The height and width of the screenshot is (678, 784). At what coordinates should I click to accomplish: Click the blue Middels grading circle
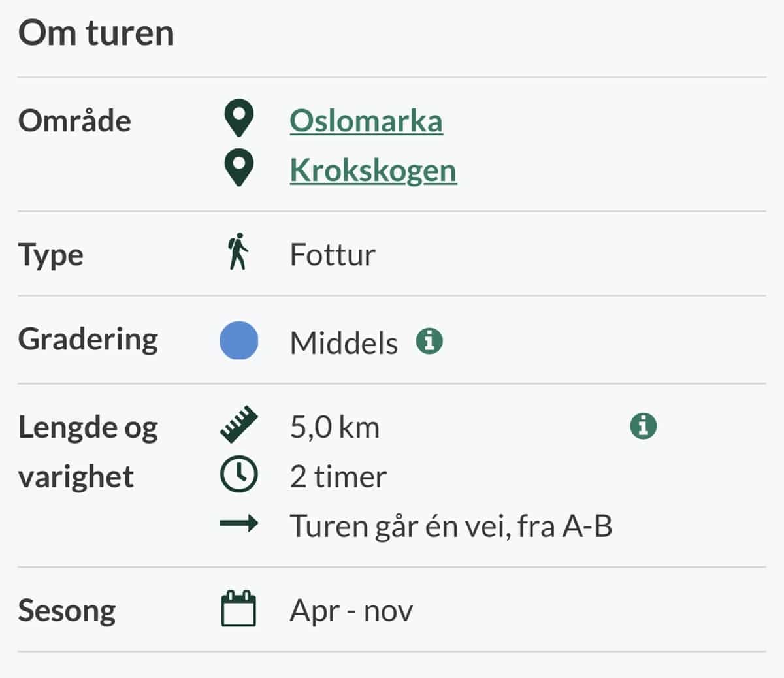pos(238,341)
